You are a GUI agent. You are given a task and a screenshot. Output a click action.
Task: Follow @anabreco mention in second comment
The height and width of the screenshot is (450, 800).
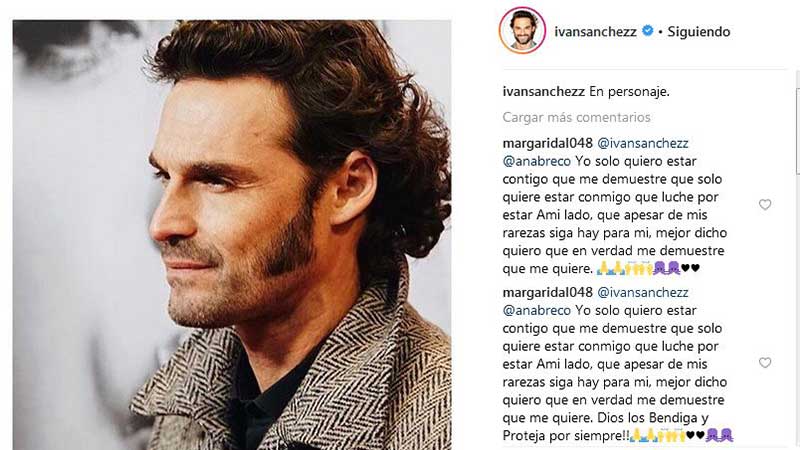[537, 310]
